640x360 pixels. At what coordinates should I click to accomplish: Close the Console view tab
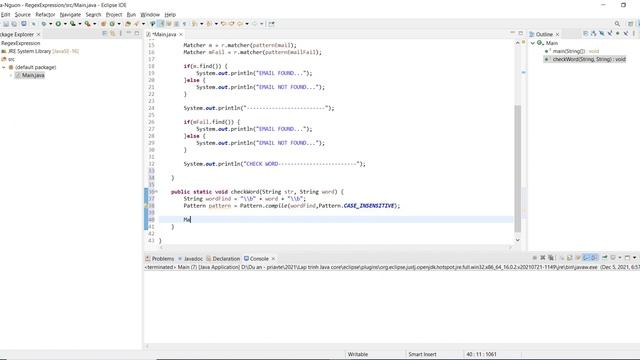273,259
